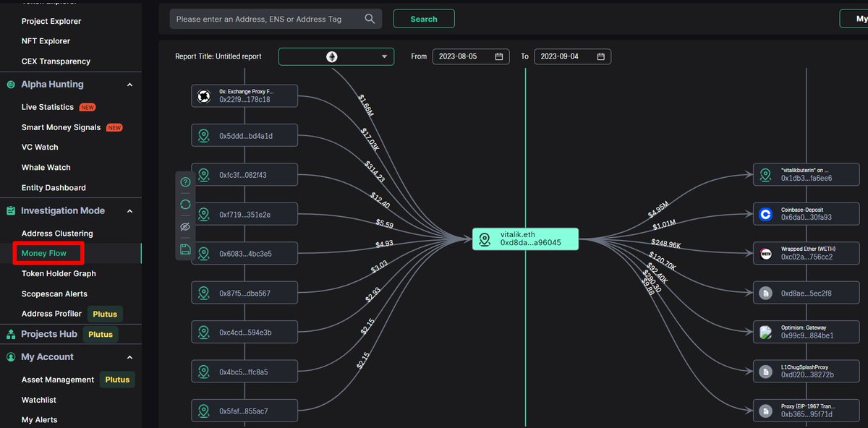This screenshot has width=868, height=428.
Task: Focus the address or ENS search box
Action: [276, 19]
